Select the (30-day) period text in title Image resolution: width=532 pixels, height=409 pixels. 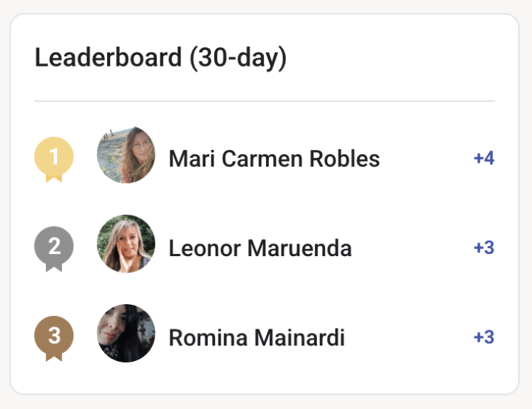coord(238,58)
